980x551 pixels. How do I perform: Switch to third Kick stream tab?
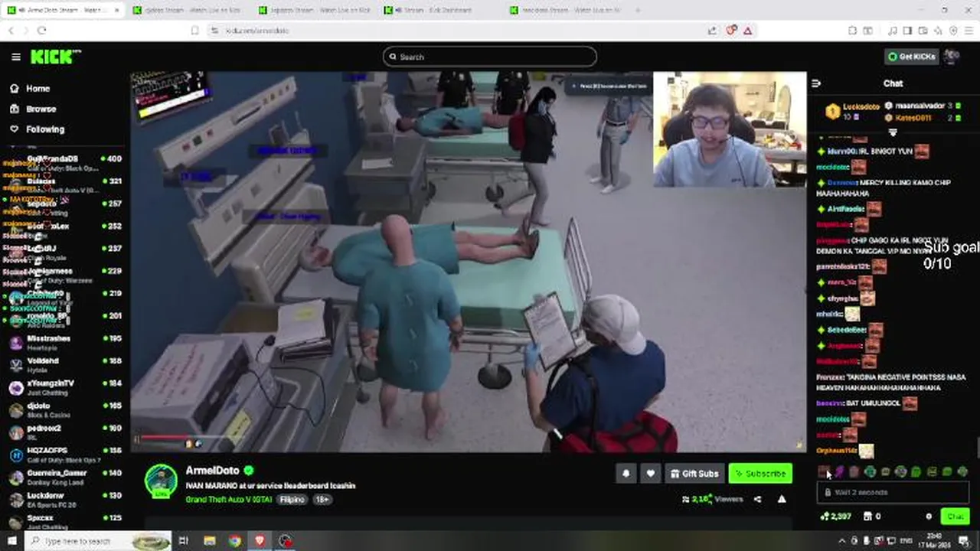(314, 10)
